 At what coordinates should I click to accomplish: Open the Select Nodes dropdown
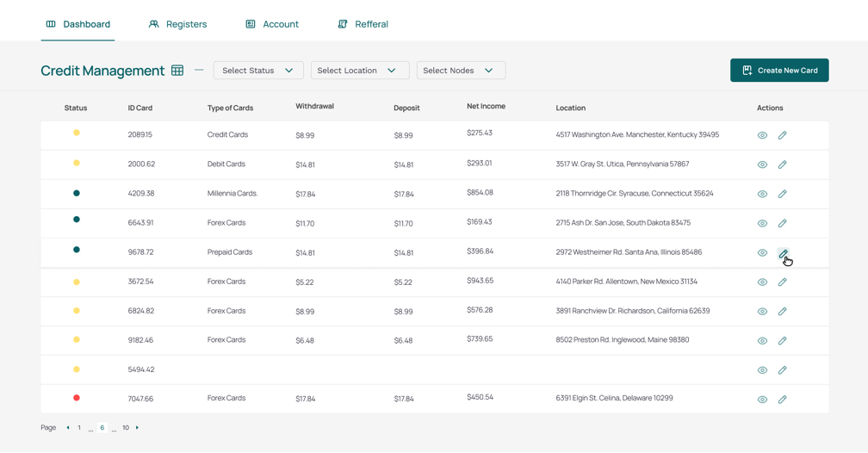461,71
